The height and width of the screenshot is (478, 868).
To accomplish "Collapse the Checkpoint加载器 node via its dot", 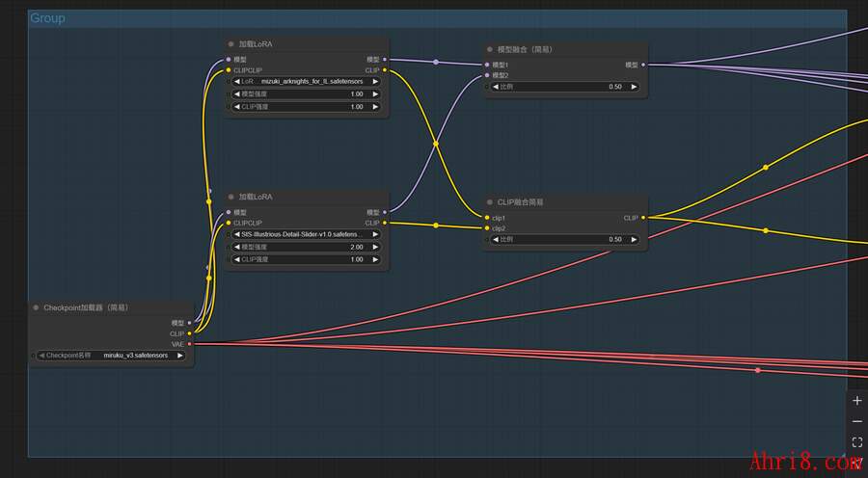I will tap(36, 308).
